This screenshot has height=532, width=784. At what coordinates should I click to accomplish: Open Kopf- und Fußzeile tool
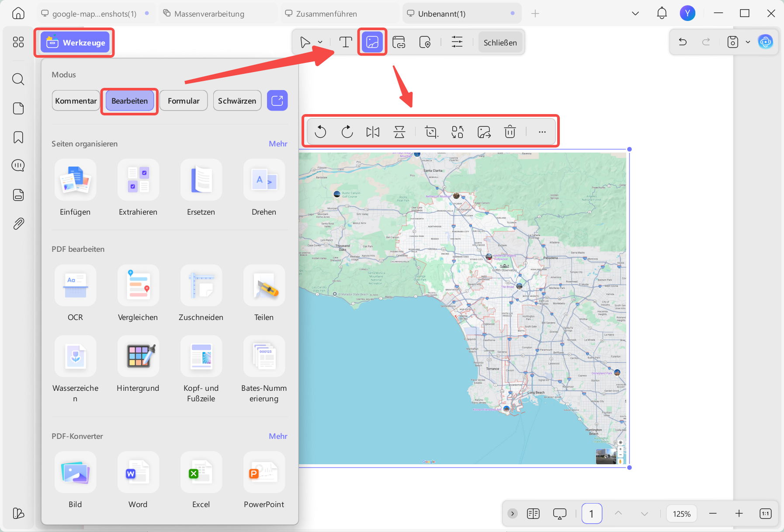click(x=201, y=369)
